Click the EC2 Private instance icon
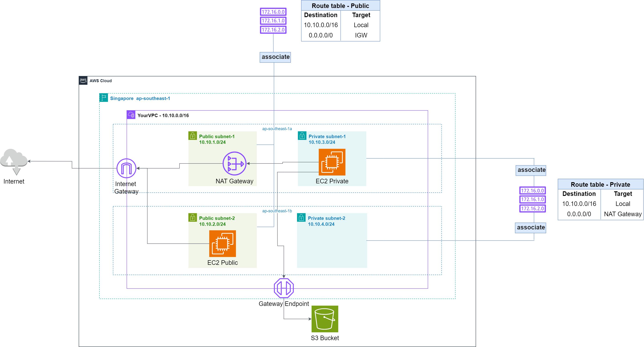This screenshot has height=347, width=644. coord(332,162)
